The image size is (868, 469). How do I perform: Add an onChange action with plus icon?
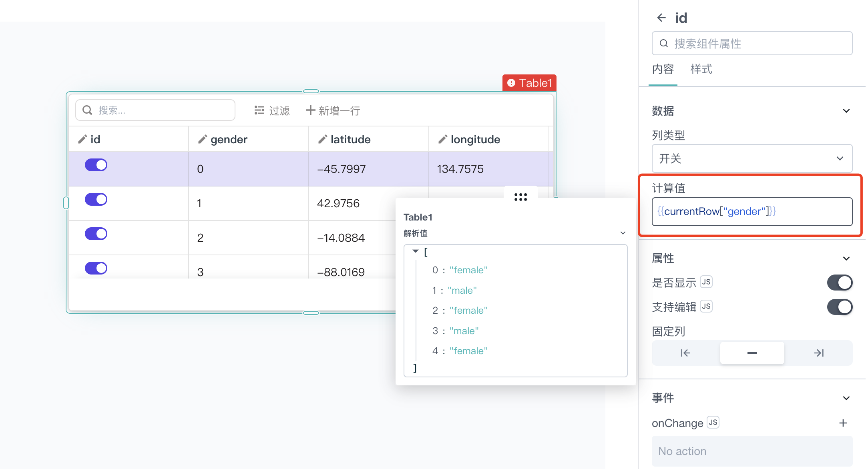(x=843, y=423)
